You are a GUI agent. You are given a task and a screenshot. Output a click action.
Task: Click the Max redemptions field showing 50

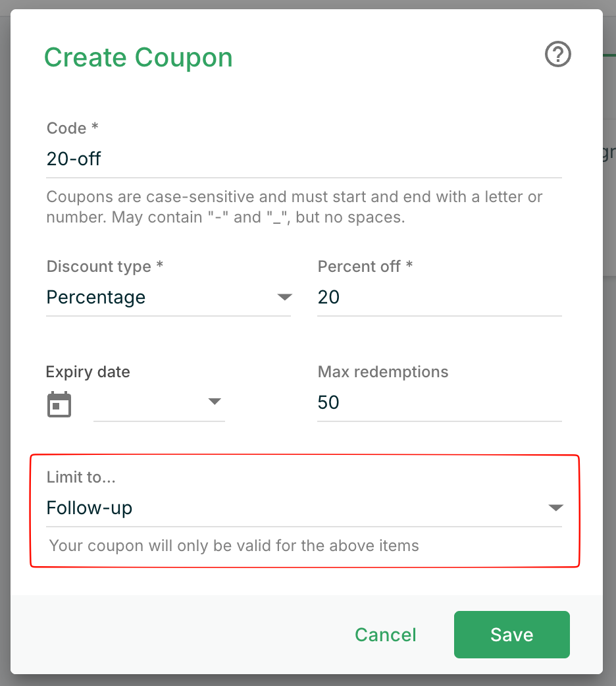(x=395, y=402)
